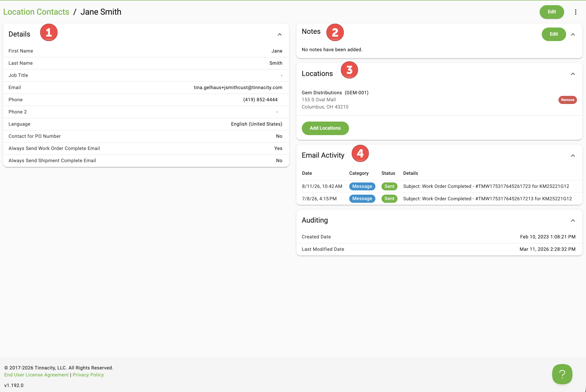Click the phone number (419) 852-4444
The width and height of the screenshot is (586, 392).
pos(260,100)
